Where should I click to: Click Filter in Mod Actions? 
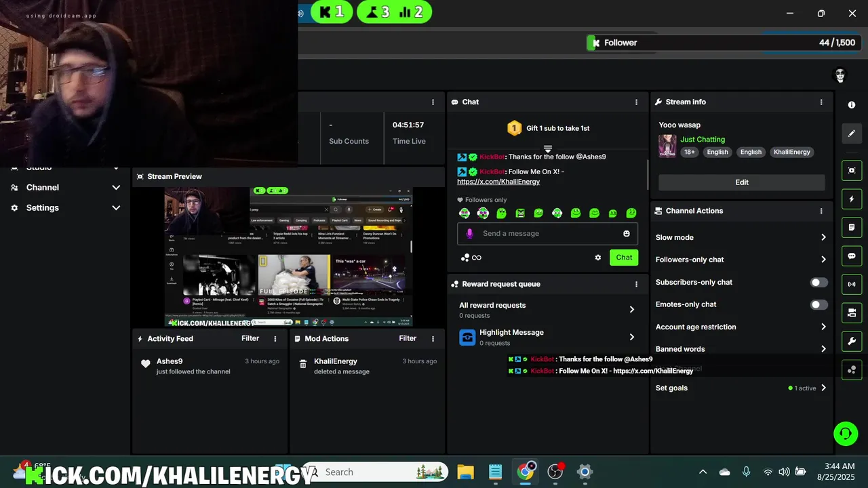click(408, 338)
